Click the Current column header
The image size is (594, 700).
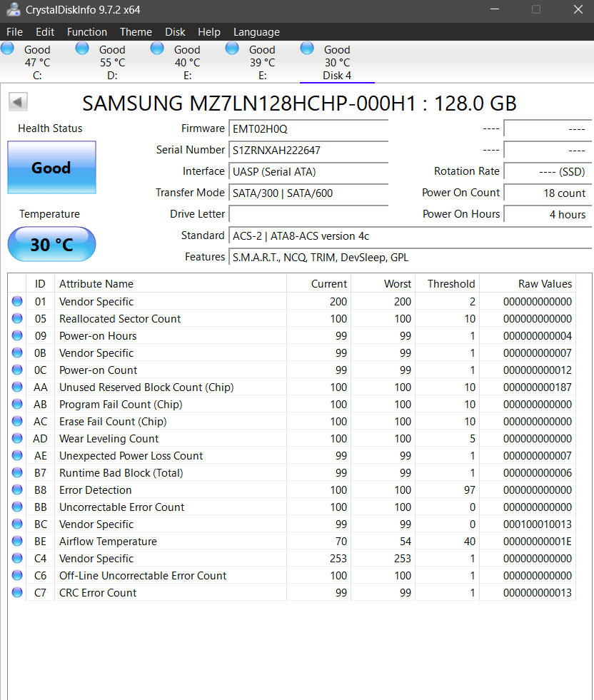pos(319,284)
